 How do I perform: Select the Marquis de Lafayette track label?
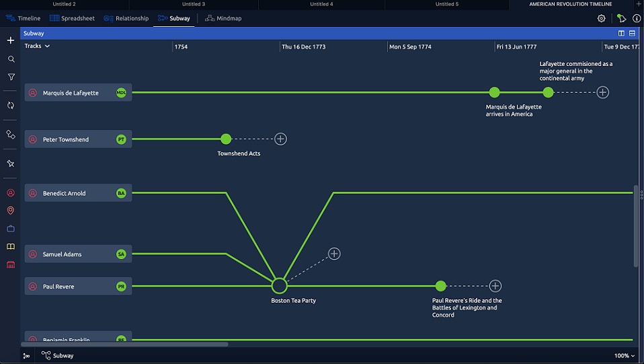78,93
